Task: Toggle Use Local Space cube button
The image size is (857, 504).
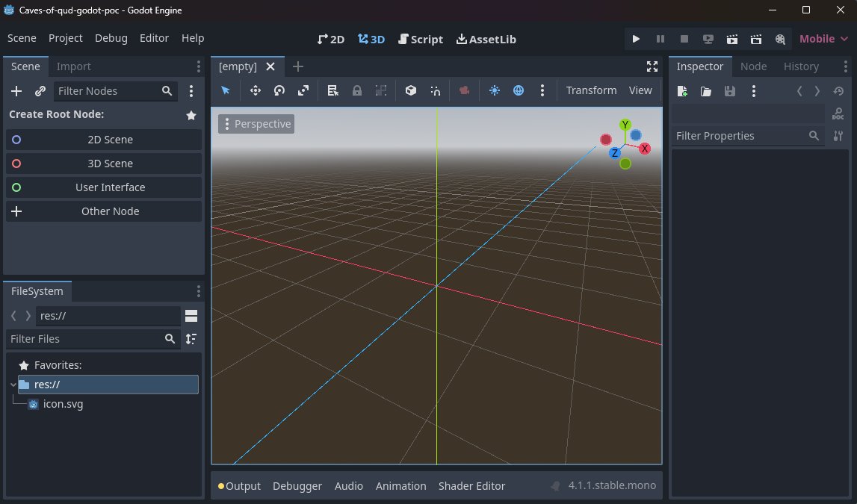Action: tap(410, 90)
